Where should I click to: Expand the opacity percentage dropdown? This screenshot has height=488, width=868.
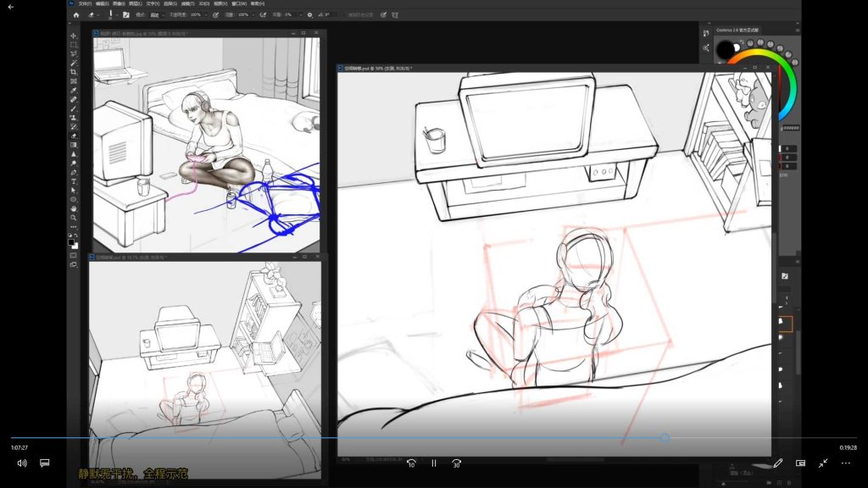206,14
